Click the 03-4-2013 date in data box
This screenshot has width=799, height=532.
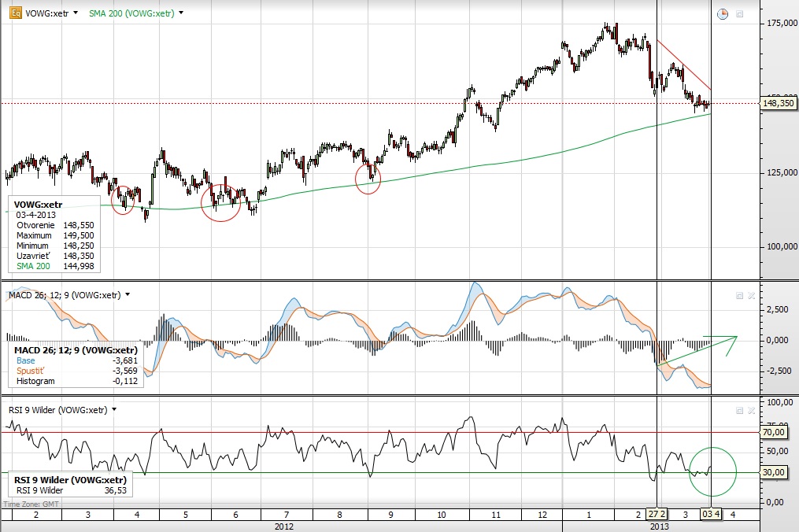tap(35, 215)
